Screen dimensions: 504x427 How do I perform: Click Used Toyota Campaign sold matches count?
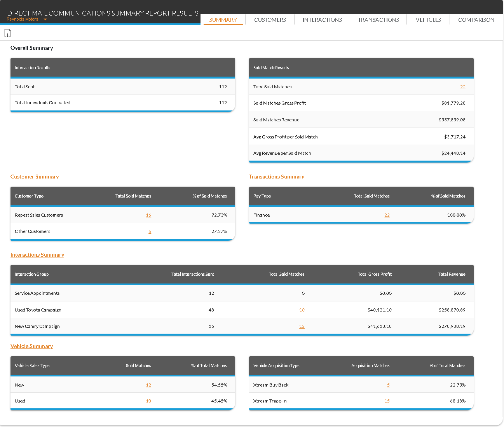click(302, 310)
